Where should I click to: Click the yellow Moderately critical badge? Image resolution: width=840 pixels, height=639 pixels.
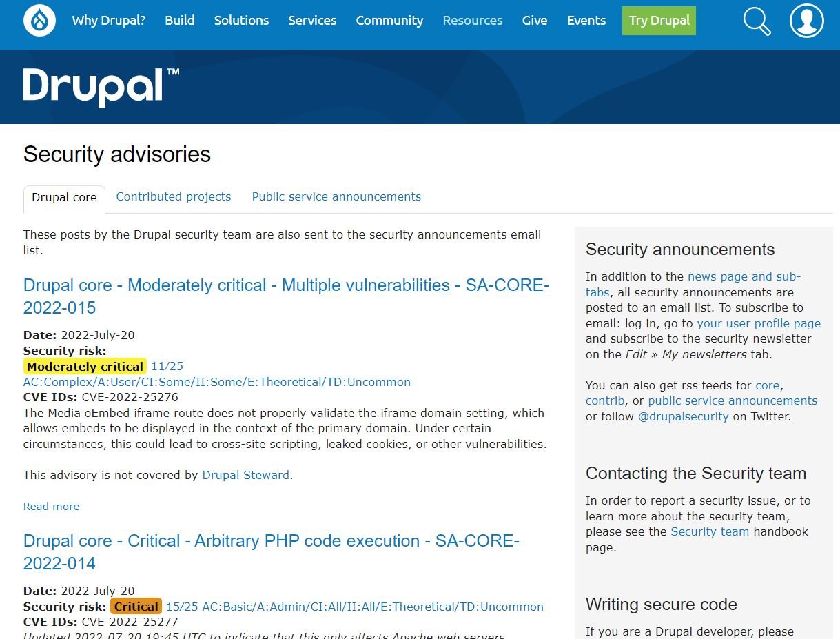(x=85, y=366)
